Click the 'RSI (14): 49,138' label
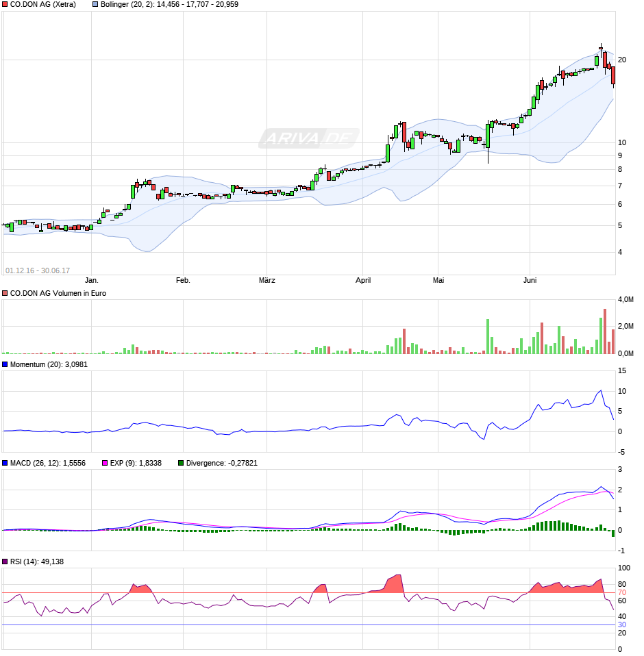Screen dimensions: 644x656 pos(37,562)
